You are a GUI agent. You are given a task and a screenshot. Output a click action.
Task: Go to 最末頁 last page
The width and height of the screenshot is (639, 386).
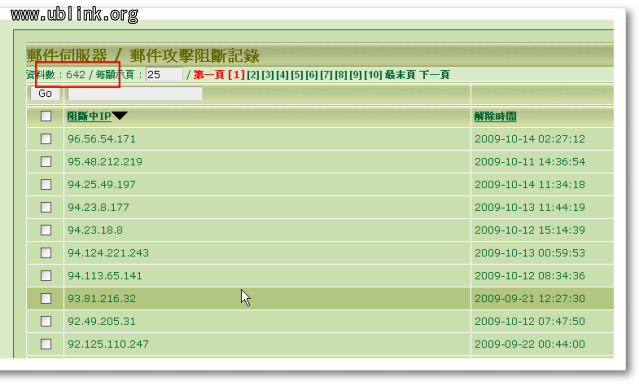point(400,75)
